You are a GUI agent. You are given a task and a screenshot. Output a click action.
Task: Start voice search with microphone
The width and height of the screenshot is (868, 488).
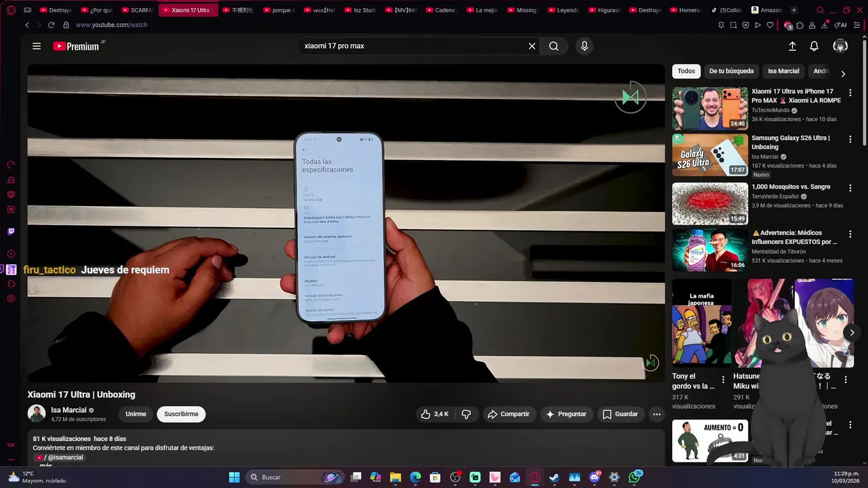585,46
